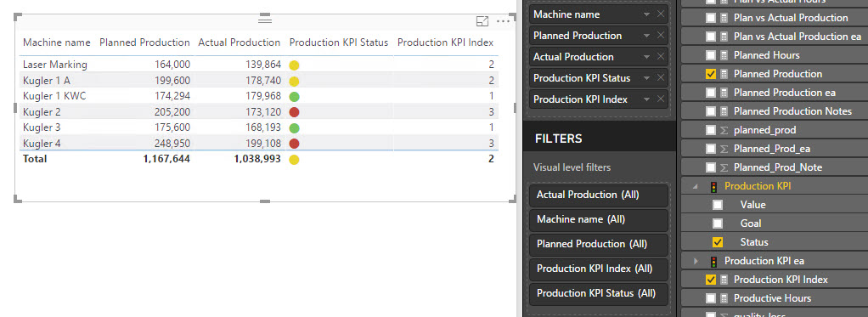Expand Production KPI Index (All) filter card
The width and height of the screenshot is (868, 317).
coord(599,269)
